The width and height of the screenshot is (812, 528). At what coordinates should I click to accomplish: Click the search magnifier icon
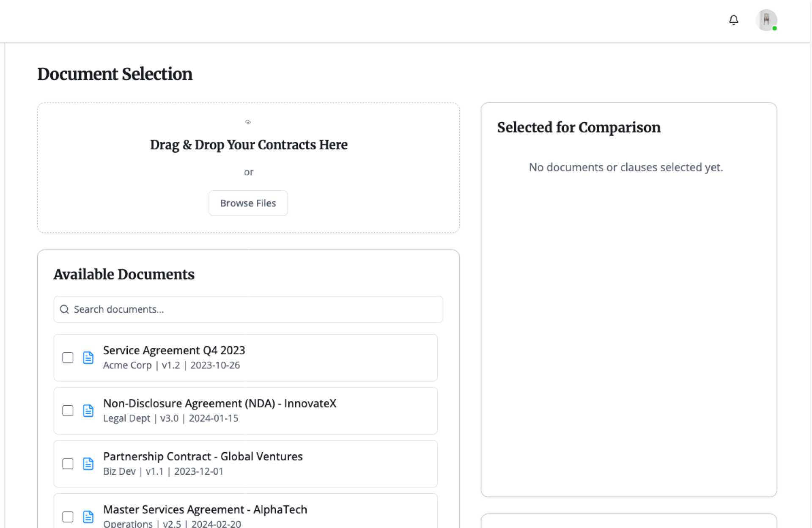(64, 309)
